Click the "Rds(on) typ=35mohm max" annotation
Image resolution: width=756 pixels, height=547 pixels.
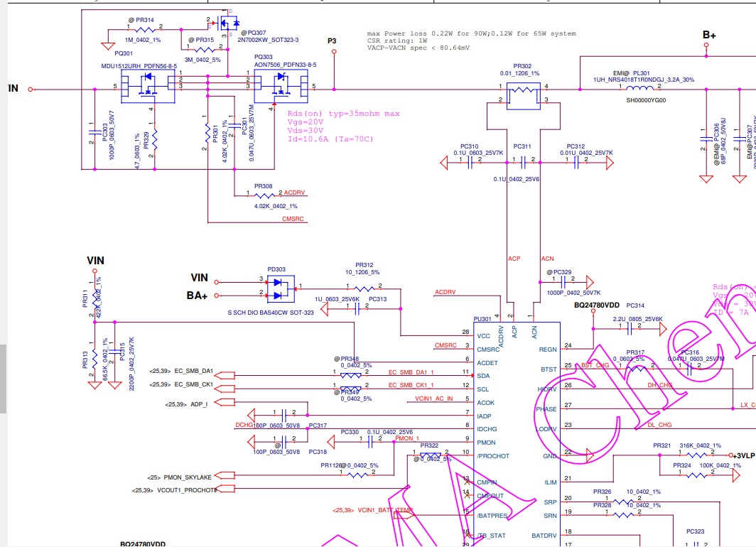tap(344, 114)
